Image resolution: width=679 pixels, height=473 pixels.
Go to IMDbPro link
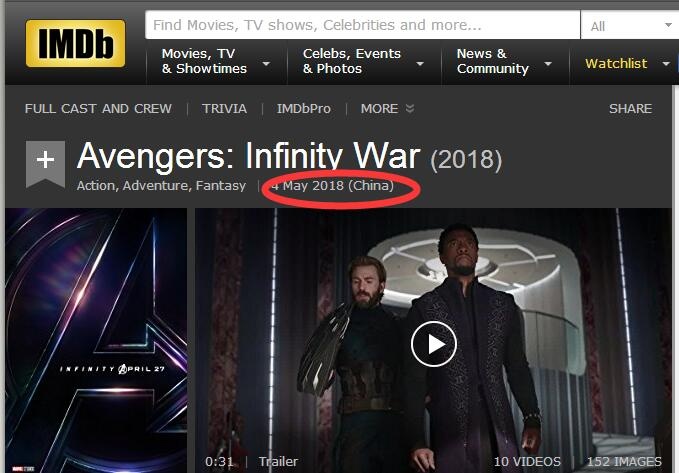point(304,108)
